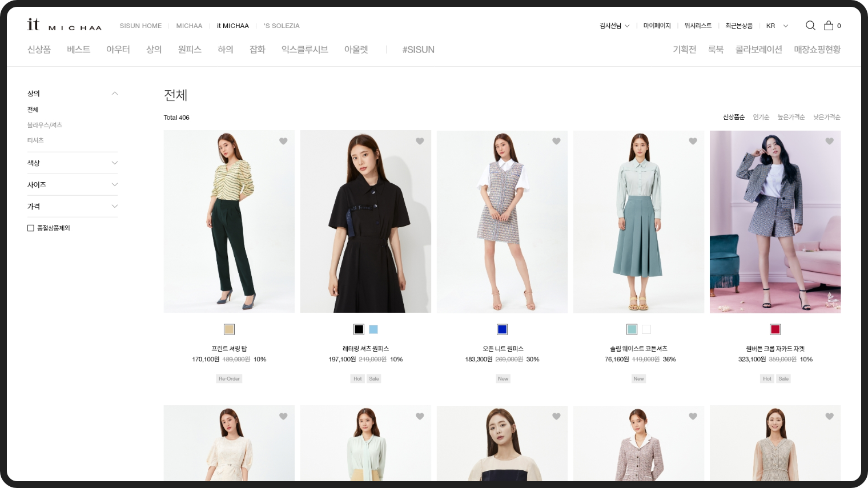This screenshot has width=868, height=488.
Task: Open 위시리스트 link
Action: coord(698,26)
